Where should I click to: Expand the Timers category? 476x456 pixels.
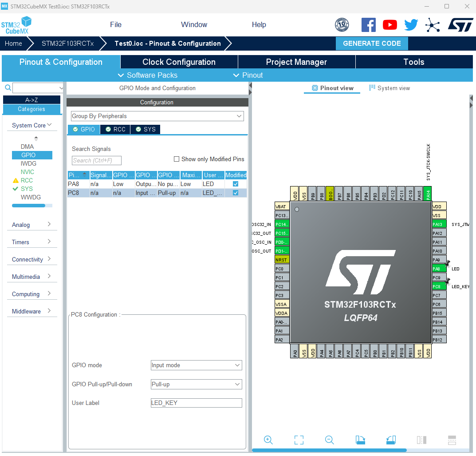[32, 242]
